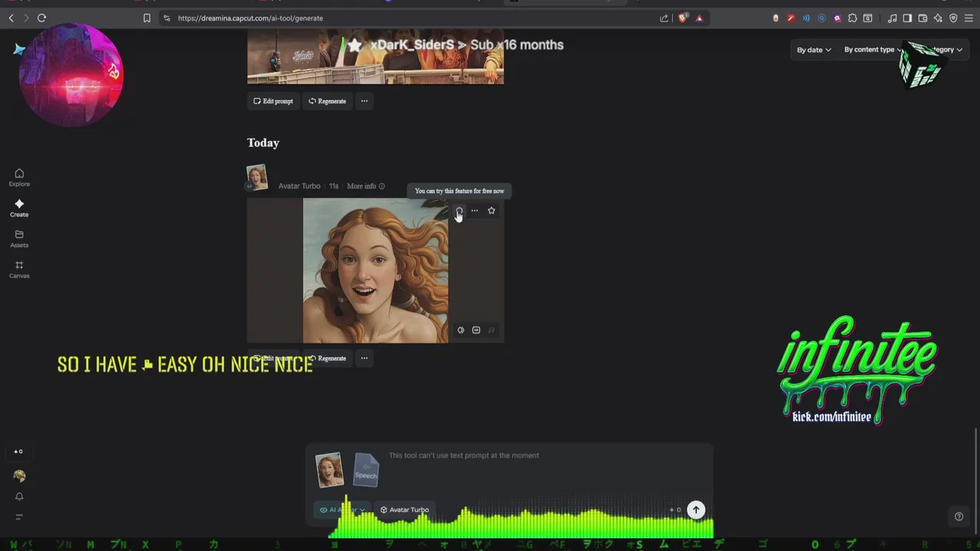The width and height of the screenshot is (980, 551).
Task: Click the add soundtrack icon under video
Action: point(492,330)
